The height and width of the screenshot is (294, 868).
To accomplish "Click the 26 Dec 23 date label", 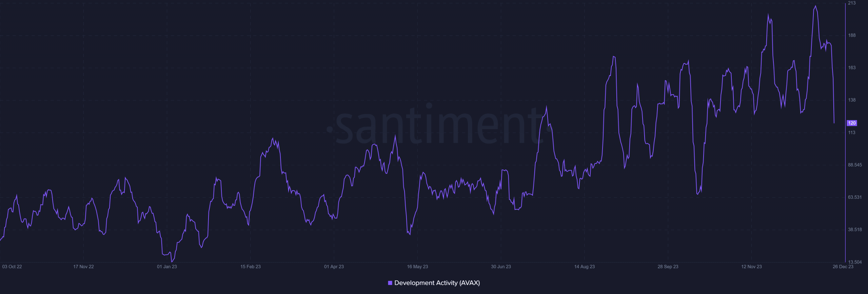I will pyautogui.click(x=843, y=267).
